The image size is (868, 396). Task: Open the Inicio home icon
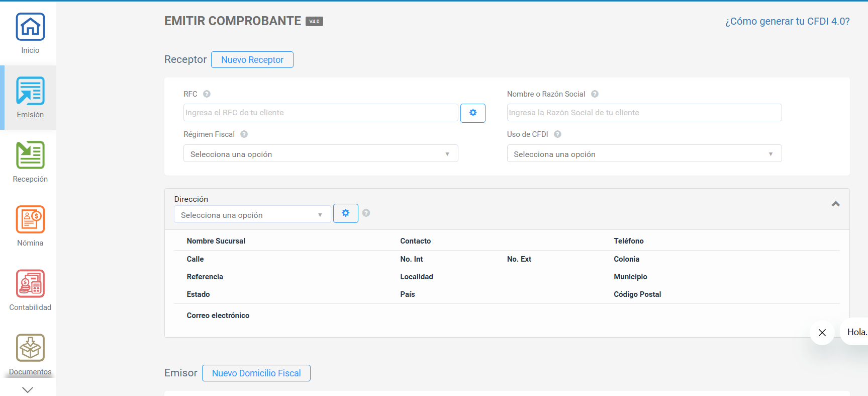[30, 27]
